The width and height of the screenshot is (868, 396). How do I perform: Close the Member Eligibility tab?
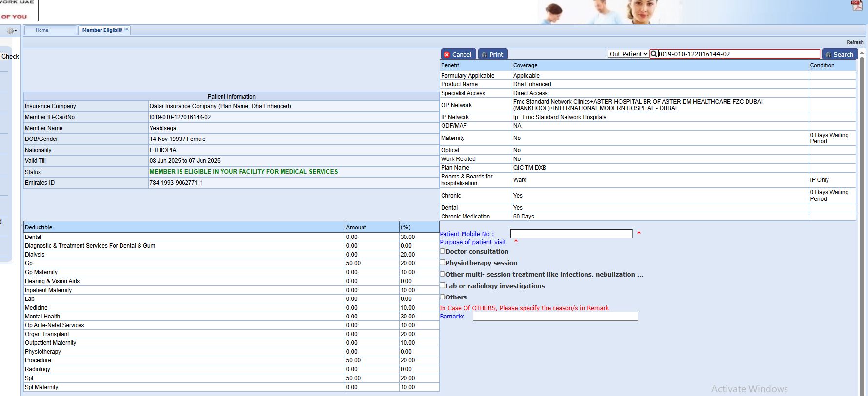click(127, 30)
